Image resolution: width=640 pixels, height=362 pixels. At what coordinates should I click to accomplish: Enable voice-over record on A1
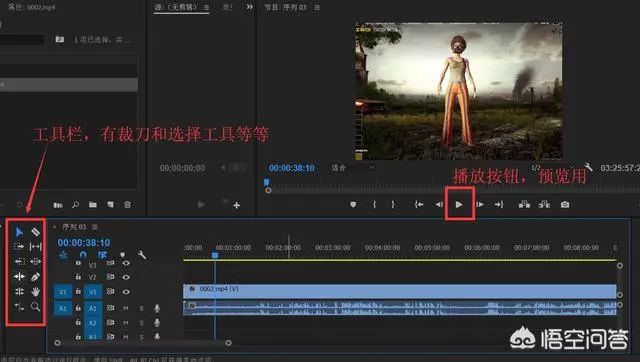(x=157, y=309)
